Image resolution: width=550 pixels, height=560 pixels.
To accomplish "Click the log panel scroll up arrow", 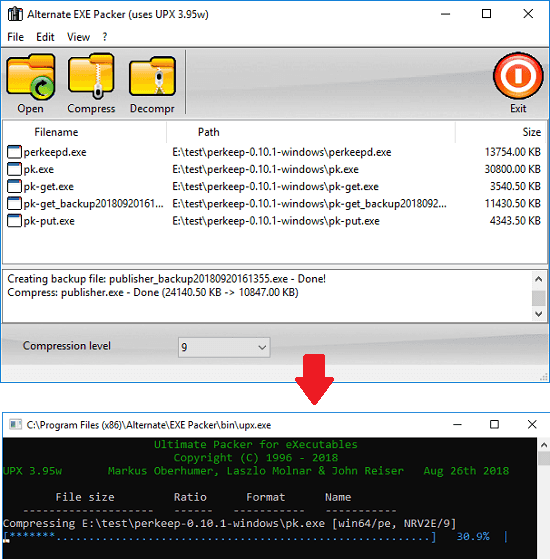I will (x=539, y=279).
